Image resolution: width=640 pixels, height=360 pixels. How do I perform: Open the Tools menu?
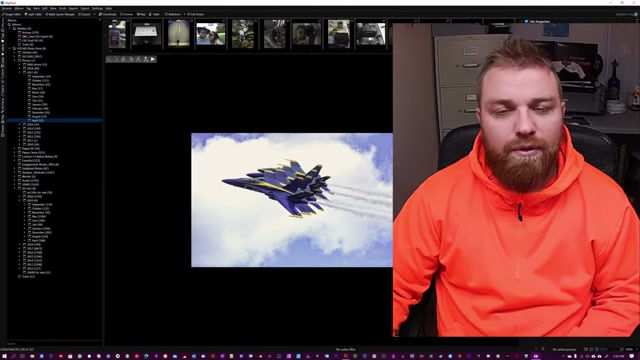pyautogui.click(x=62, y=8)
